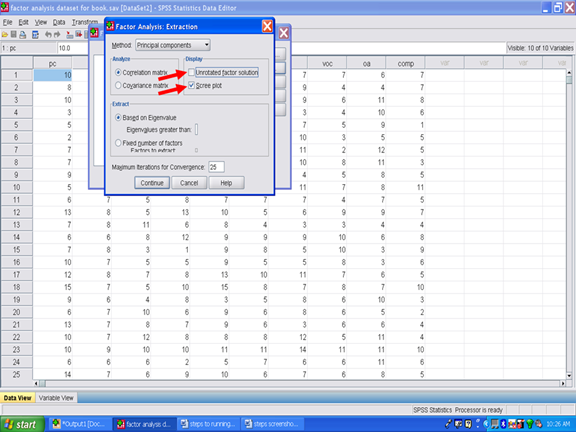Click 'Visible: 10 of 10 Variables' label
Screen dimensions: 576x432
(x=540, y=48)
